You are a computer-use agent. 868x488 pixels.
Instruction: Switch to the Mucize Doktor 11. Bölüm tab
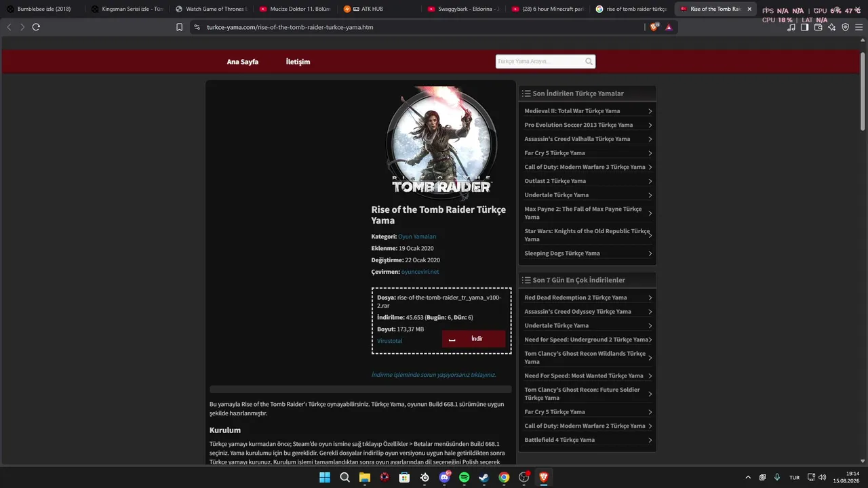pos(295,9)
